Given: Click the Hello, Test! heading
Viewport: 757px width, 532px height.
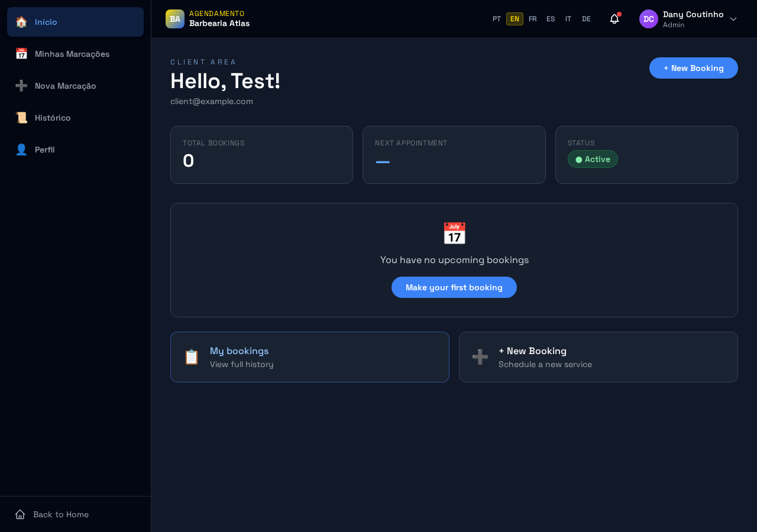Looking at the screenshot, I should tap(225, 81).
